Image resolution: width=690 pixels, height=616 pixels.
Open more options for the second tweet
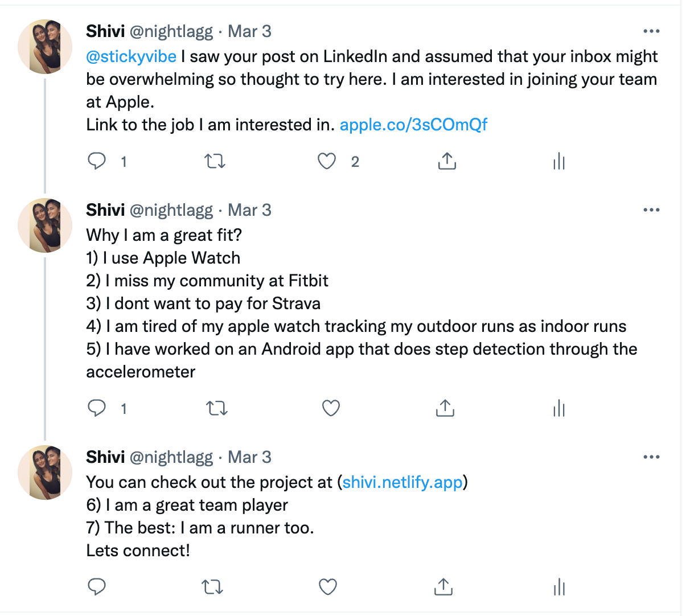(x=651, y=210)
